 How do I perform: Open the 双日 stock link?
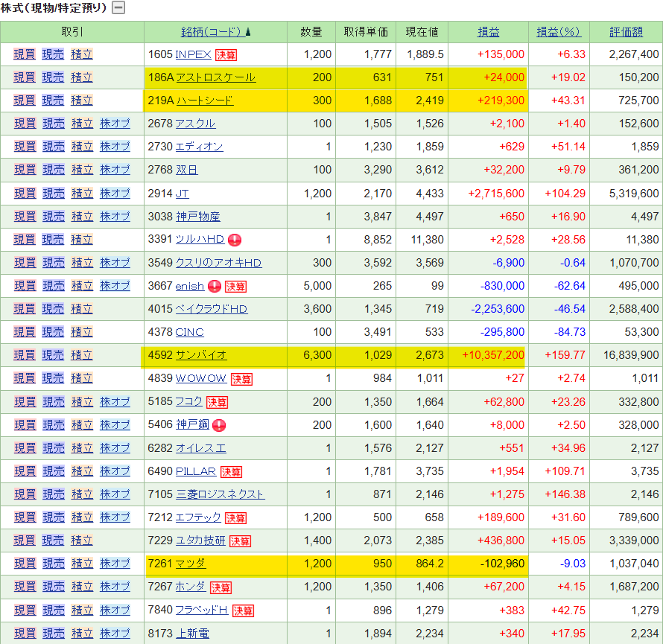pos(186,170)
